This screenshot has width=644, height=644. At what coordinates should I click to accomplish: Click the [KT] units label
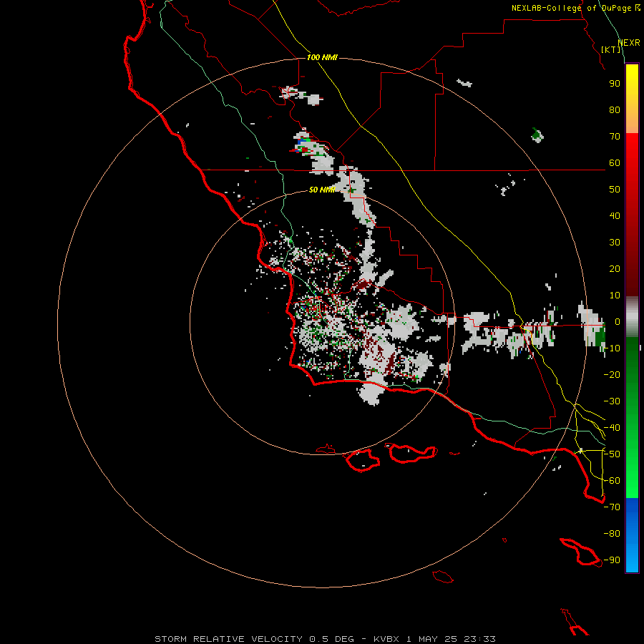coord(611,49)
